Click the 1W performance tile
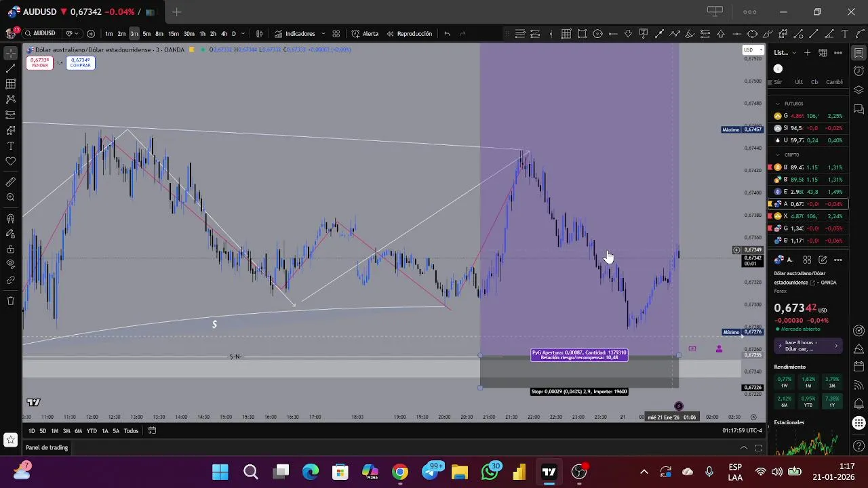Image resolution: width=868 pixels, height=488 pixels. (785, 382)
